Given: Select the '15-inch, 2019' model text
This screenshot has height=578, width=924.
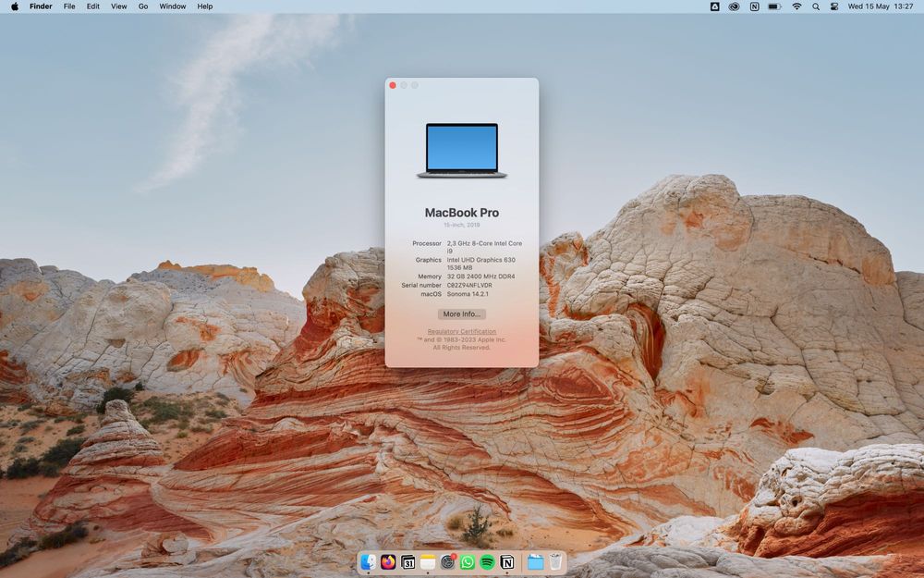Looking at the screenshot, I should click(462, 225).
